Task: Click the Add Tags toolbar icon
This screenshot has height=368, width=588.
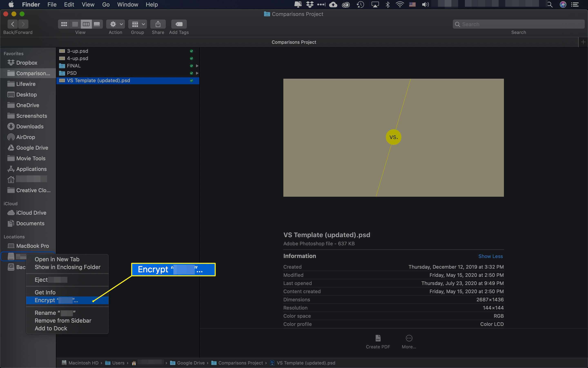Action: [x=179, y=24]
